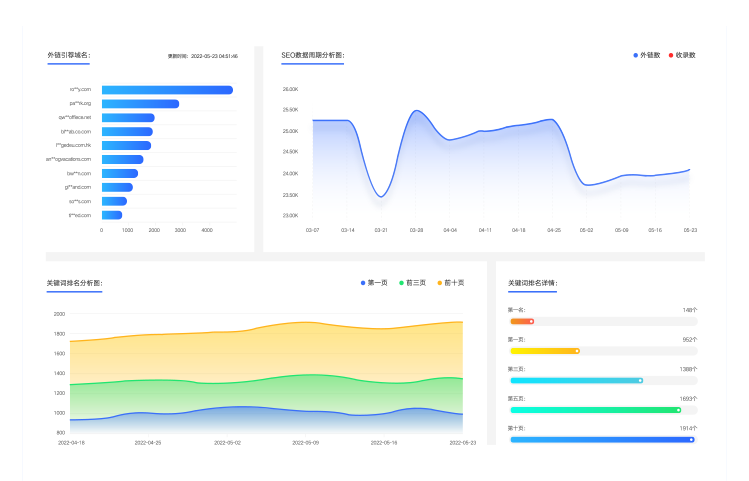749x481 pixels.
Task: Click the 03-21 date on SEO chart axis
Action: [x=381, y=230]
